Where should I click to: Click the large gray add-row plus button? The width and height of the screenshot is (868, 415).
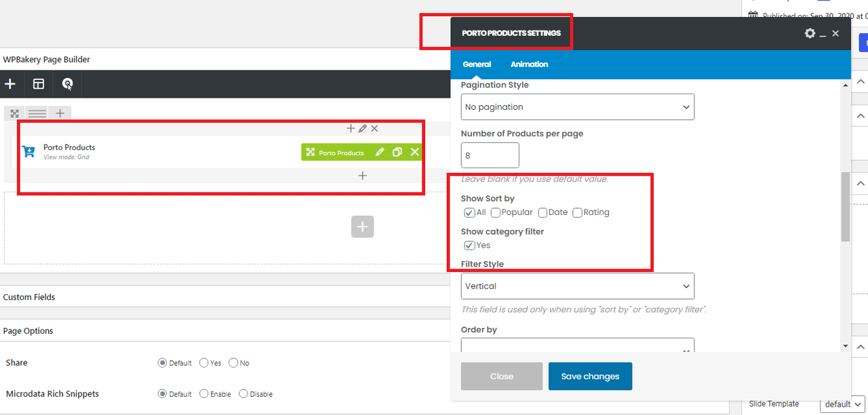[362, 226]
